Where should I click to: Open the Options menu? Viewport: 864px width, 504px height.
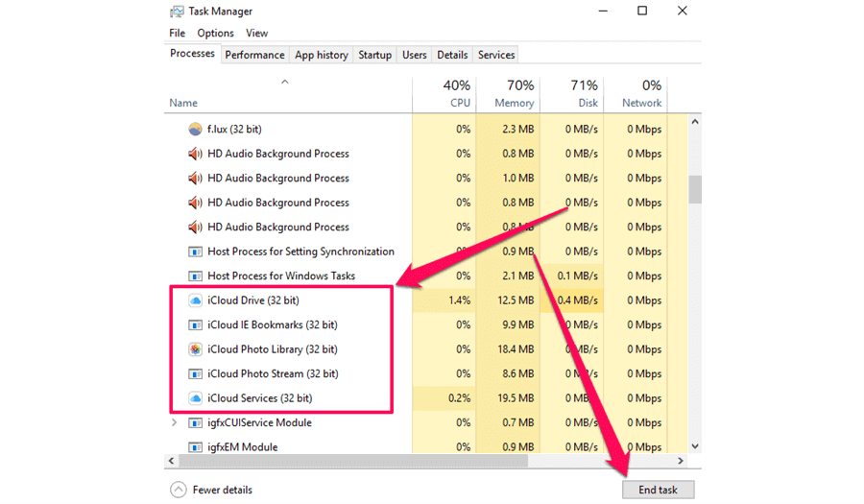[x=215, y=33]
